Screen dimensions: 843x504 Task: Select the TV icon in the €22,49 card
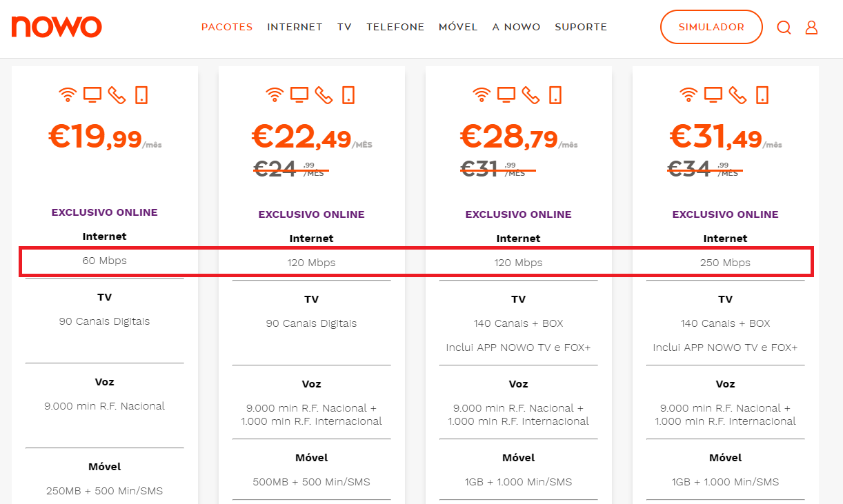point(299,94)
